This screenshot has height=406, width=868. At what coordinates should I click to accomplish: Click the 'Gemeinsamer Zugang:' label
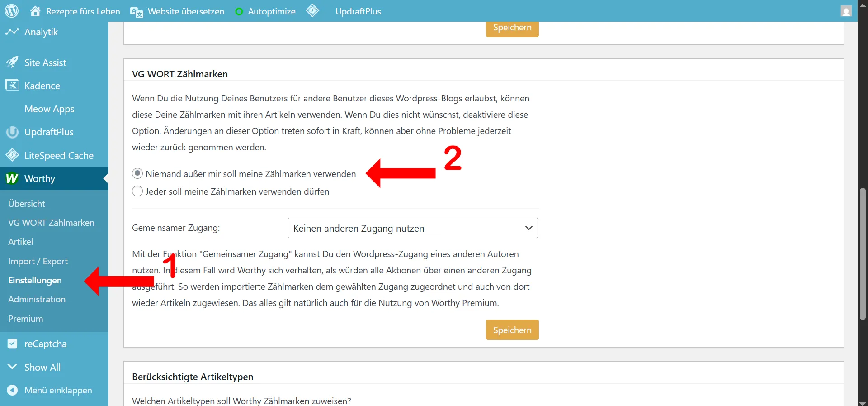[176, 228]
